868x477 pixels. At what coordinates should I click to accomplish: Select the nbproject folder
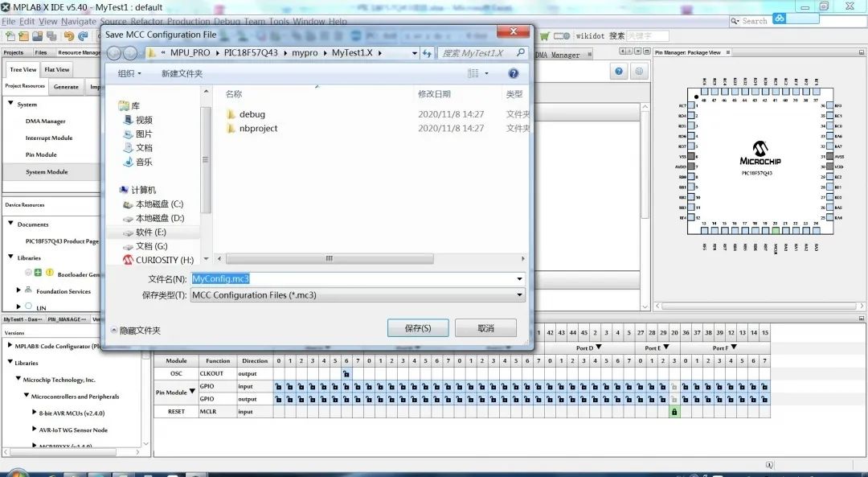(x=258, y=128)
